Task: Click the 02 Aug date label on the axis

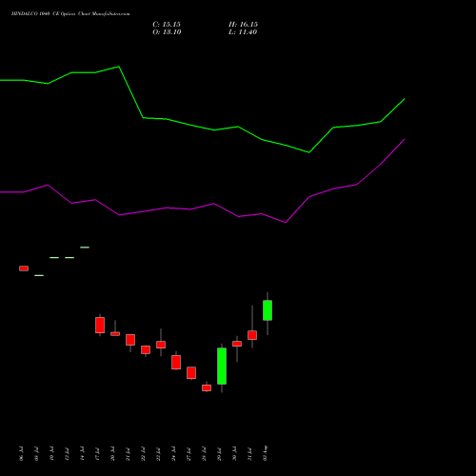Action: pyautogui.click(x=266, y=453)
